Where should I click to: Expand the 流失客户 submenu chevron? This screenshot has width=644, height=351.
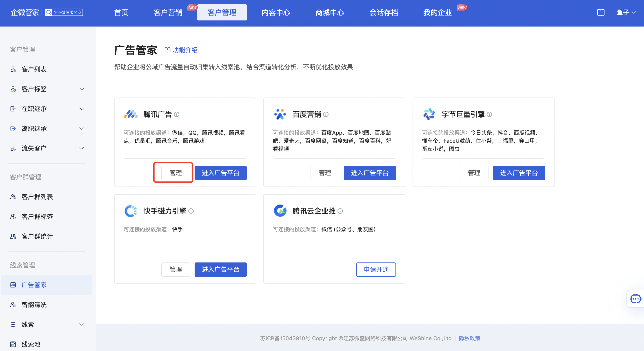point(82,148)
